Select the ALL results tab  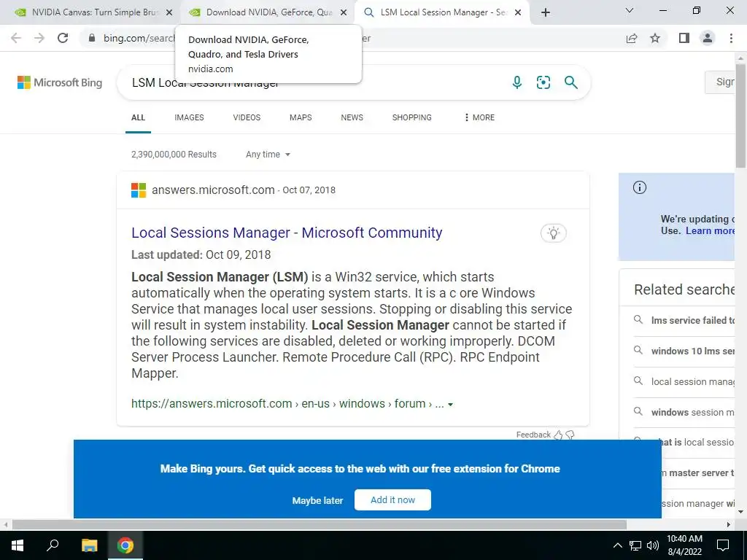coord(138,117)
